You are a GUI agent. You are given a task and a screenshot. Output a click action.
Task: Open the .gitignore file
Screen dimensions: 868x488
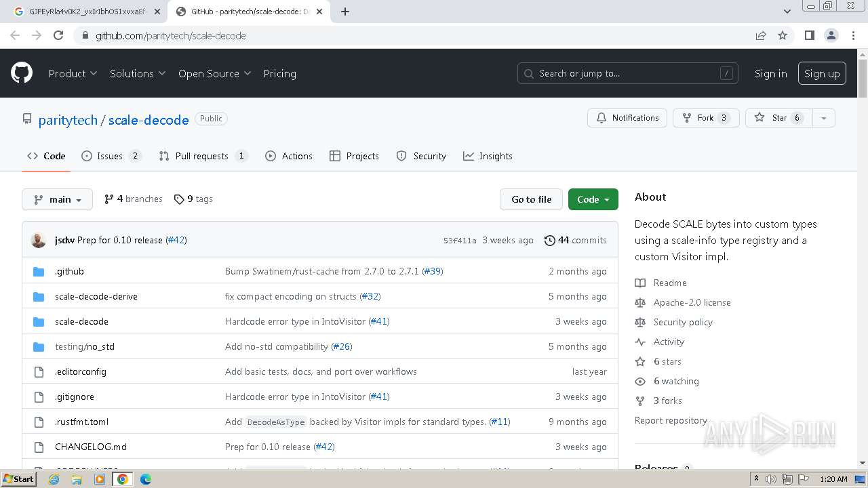pos(75,396)
